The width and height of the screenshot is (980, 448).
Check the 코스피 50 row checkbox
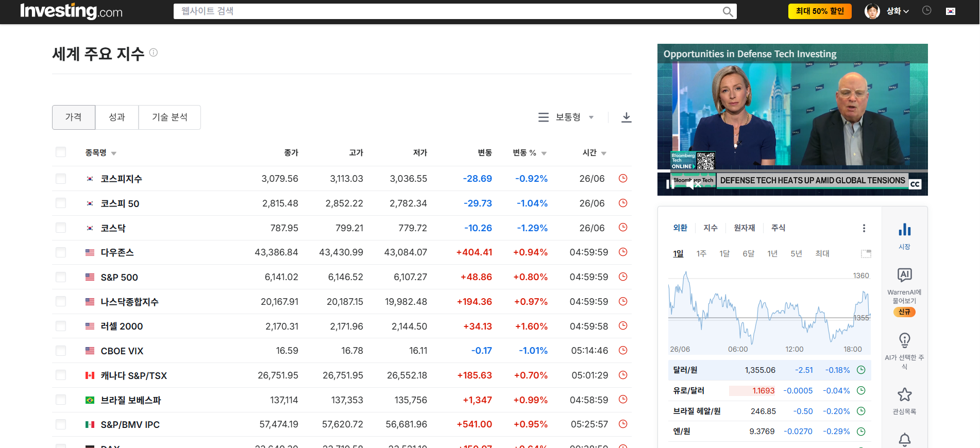61,203
